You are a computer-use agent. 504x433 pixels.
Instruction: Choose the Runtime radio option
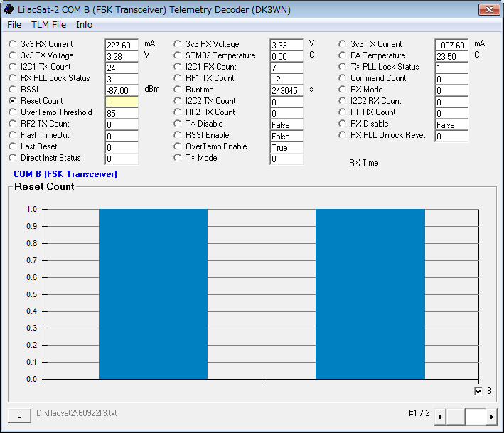coord(178,90)
